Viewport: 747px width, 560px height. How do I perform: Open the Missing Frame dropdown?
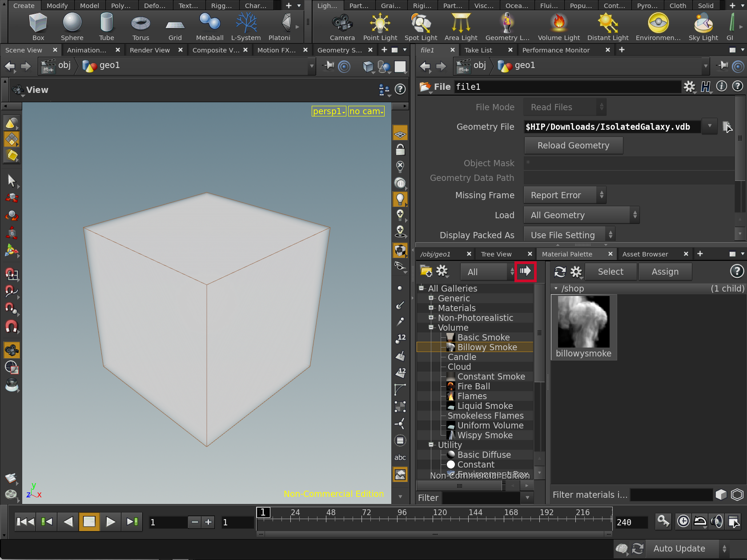coord(565,195)
